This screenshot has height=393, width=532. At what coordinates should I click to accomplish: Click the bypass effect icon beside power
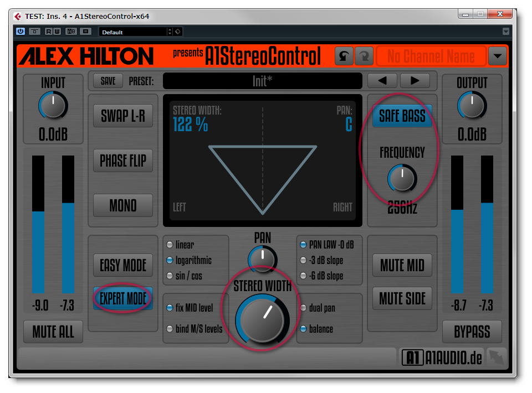click(34, 32)
